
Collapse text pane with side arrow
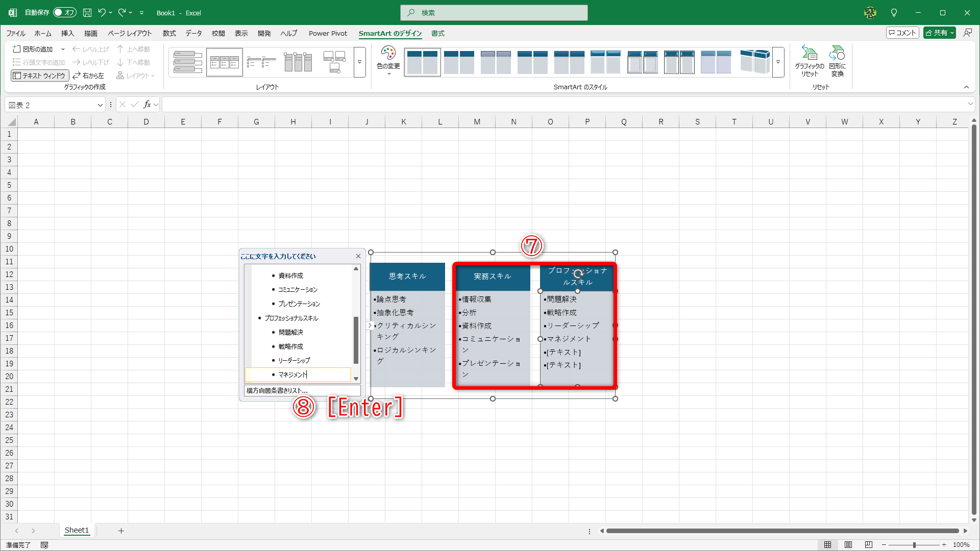click(370, 325)
